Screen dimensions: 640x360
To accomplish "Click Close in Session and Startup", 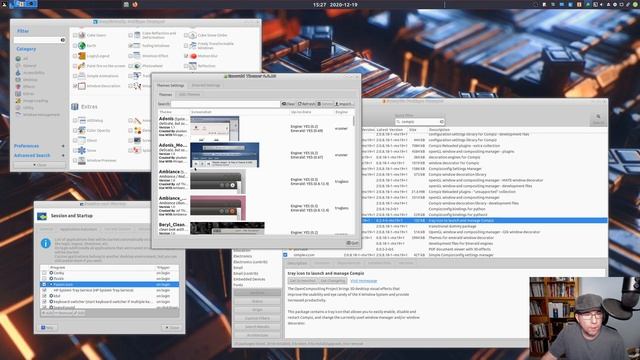I will 171,327.
